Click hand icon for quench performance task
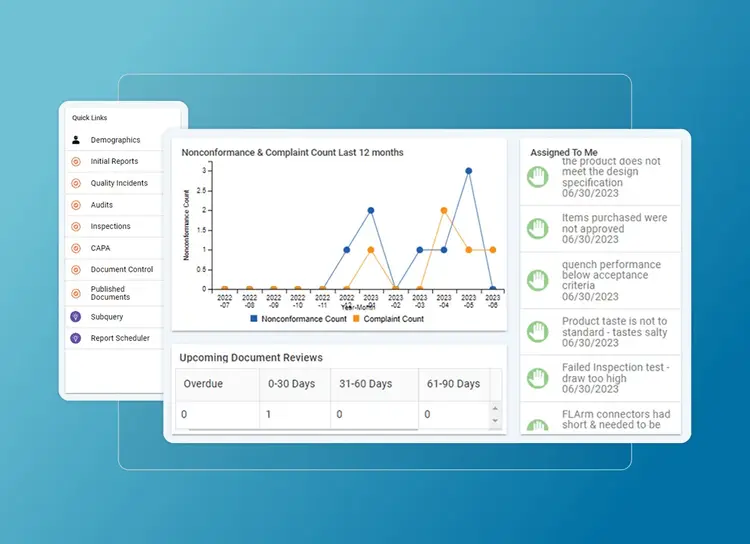Screen dimensions: 750x544 click(x=538, y=280)
